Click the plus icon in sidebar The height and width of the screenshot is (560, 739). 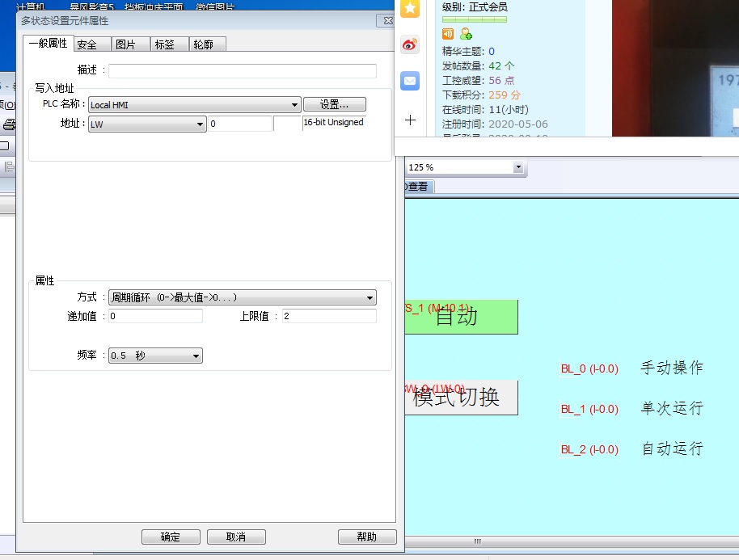coord(410,120)
